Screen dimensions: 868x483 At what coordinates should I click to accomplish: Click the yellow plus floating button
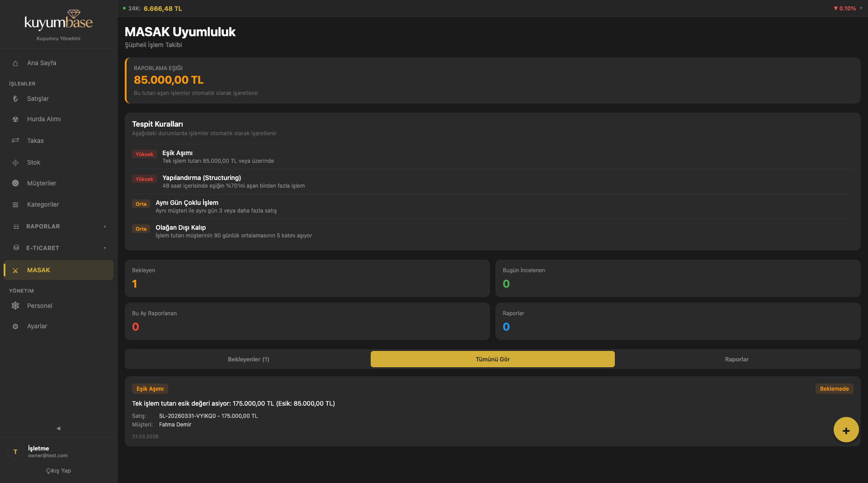pyautogui.click(x=846, y=430)
